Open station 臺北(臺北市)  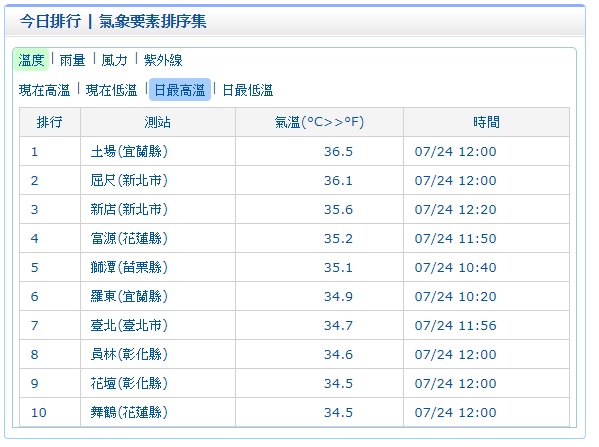129,326
